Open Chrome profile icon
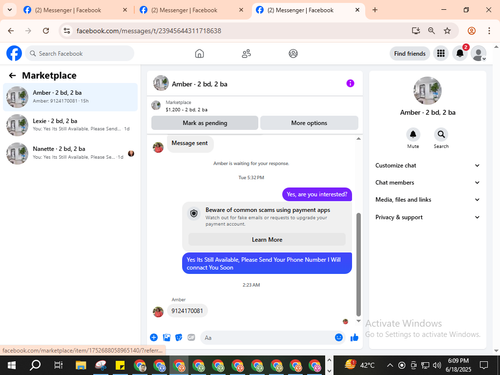The width and height of the screenshot is (500, 375). tap(471, 31)
